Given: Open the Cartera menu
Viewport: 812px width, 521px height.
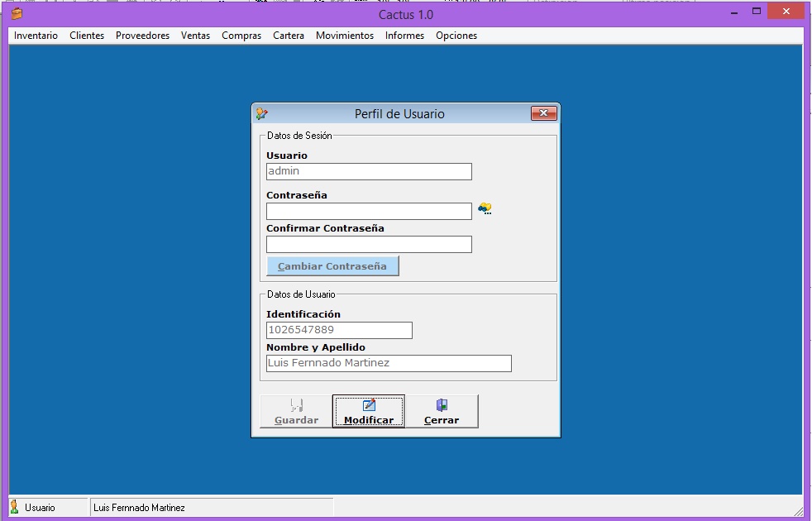Looking at the screenshot, I should (x=289, y=36).
